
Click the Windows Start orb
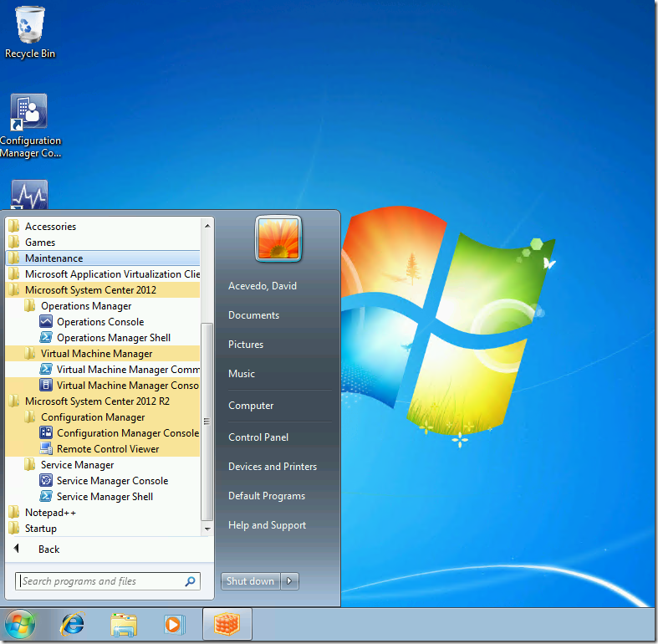[x=20, y=624]
